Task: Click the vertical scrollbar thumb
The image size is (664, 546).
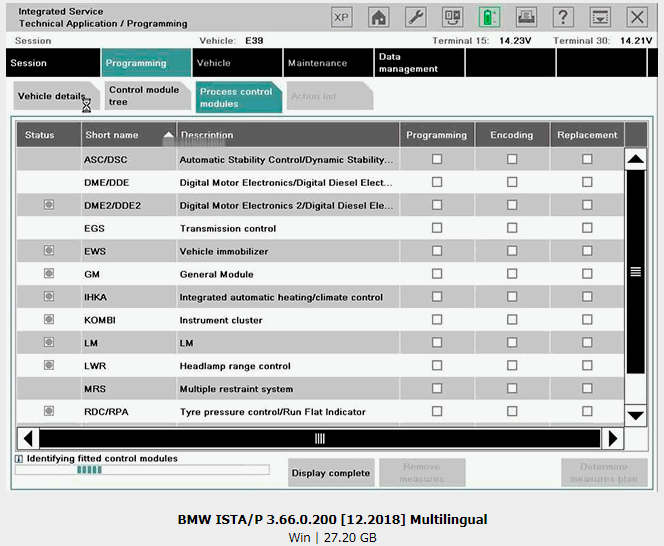Action: pos(636,272)
